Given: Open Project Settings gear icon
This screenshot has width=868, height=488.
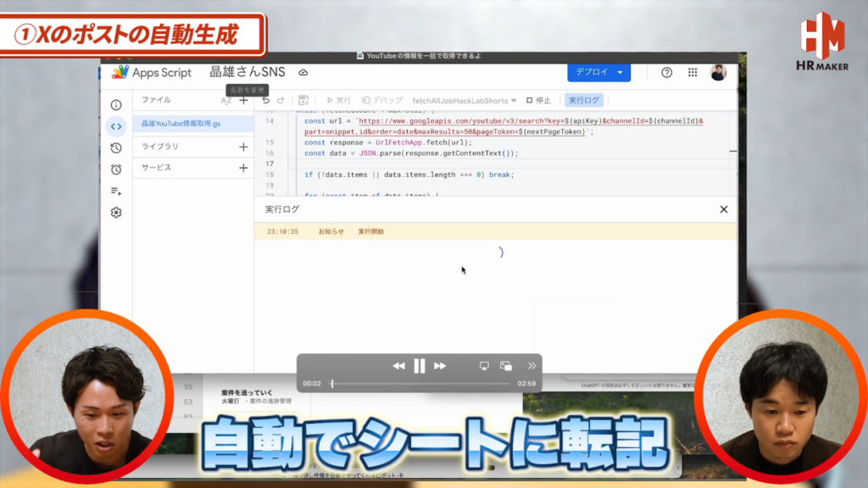Looking at the screenshot, I should click(115, 213).
